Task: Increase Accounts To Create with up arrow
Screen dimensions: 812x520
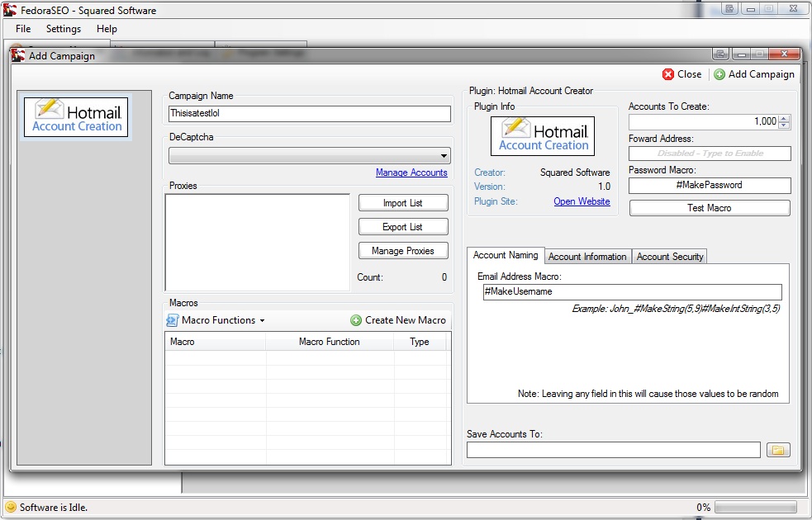Action: (x=784, y=118)
